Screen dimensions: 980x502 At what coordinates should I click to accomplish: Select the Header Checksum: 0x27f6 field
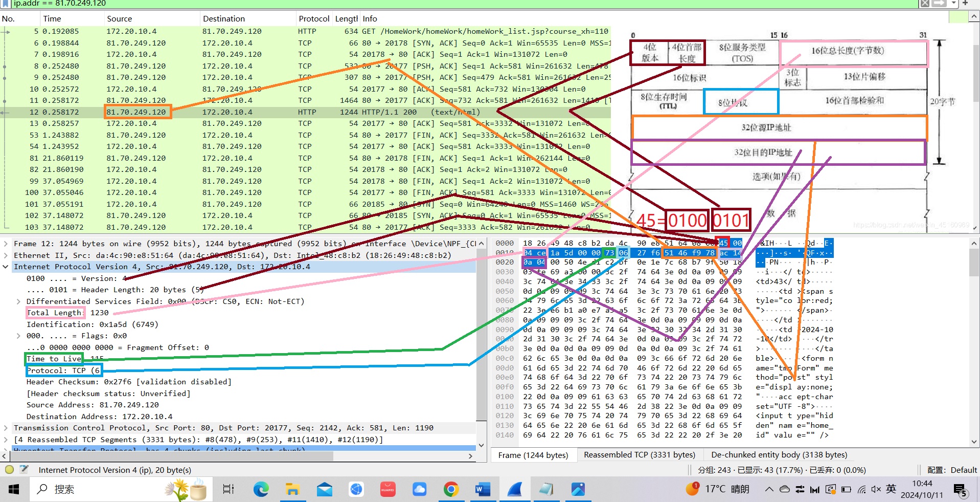point(129,382)
